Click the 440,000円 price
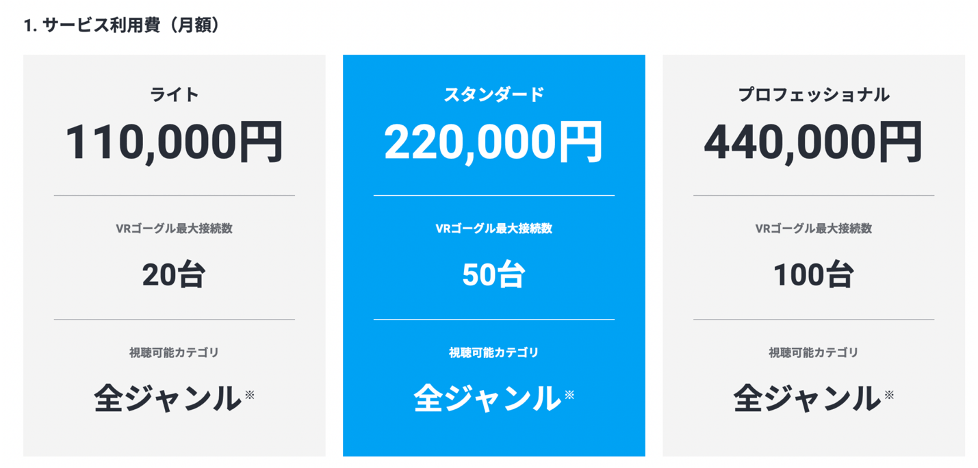This screenshot has width=978, height=468. coord(813,142)
